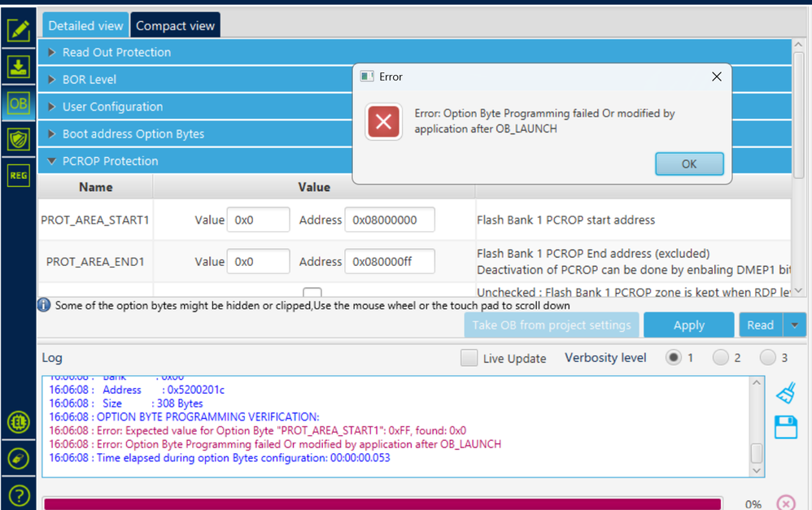Expand the User Configuration section

click(x=195, y=107)
